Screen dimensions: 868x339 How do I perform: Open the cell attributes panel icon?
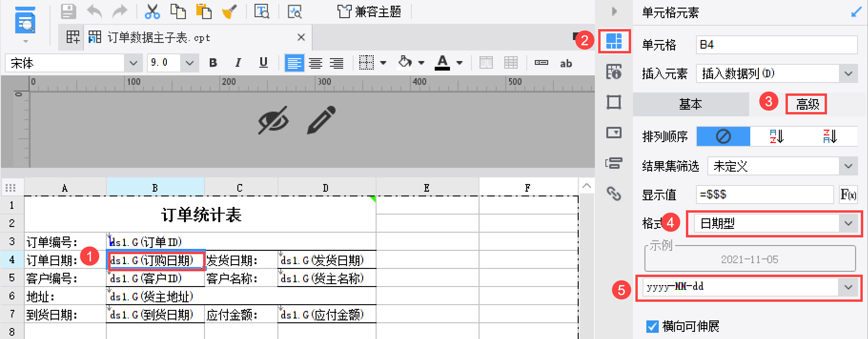[x=614, y=72]
